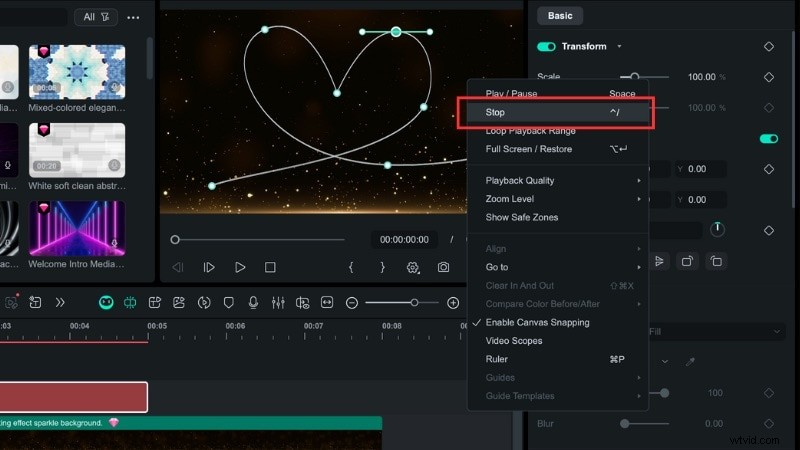Add keyframe for Transform section
Viewport: 800px width, 450px height.
tap(769, 46)
